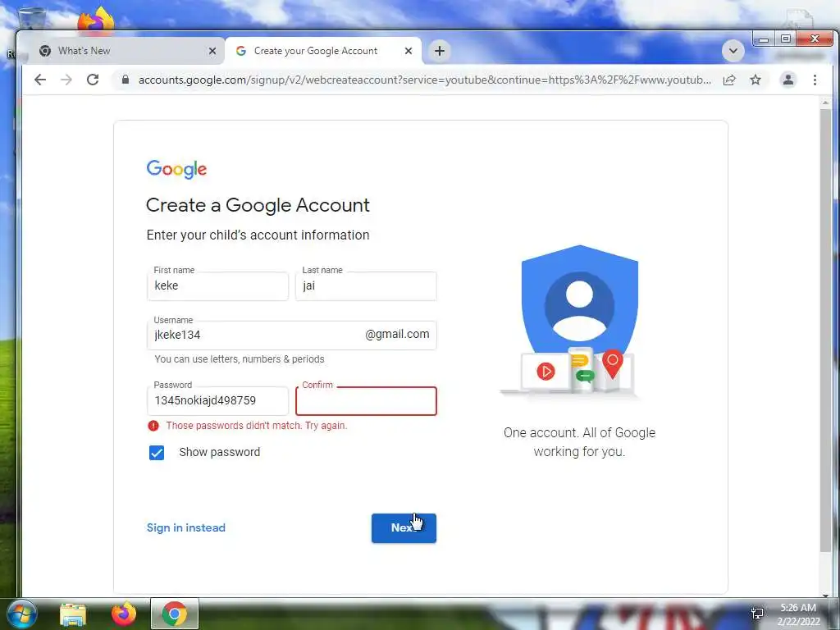Click the Chrome taskbar icon
This screenshot has width=840, height=630.
[175, 614]
